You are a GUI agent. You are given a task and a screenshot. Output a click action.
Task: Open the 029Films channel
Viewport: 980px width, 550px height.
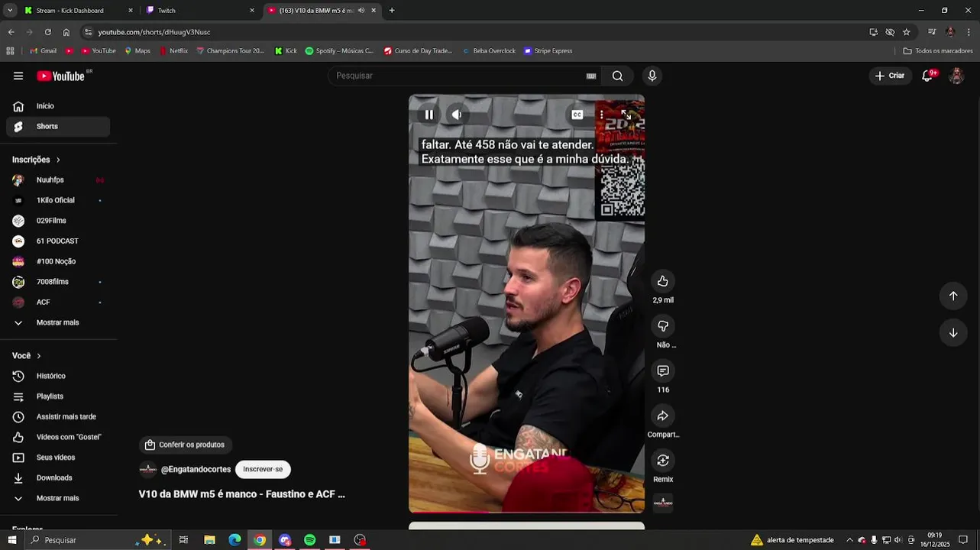coord(58,221)
